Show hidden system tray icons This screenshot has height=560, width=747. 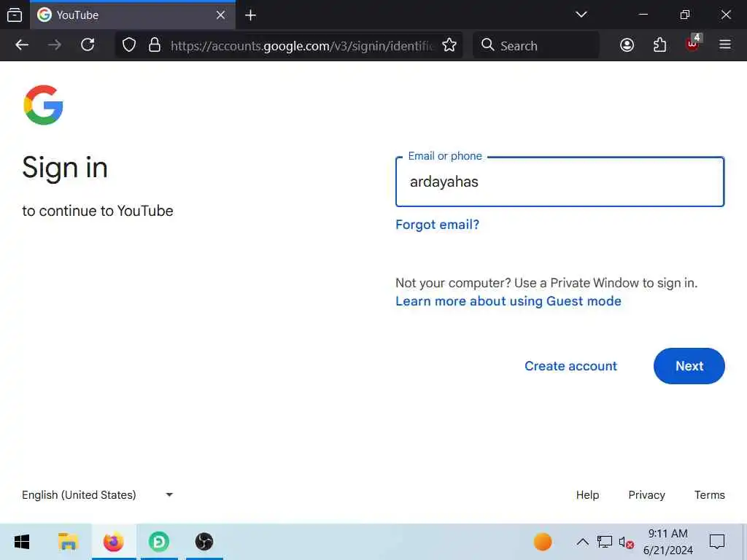coord(582,542)
